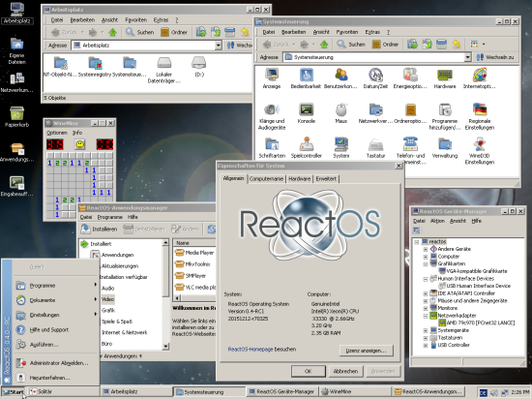Click Installieren in Anwendungsmanager toolbar
The width and height of the screenshot is (532, 399).
click(99, 229)
